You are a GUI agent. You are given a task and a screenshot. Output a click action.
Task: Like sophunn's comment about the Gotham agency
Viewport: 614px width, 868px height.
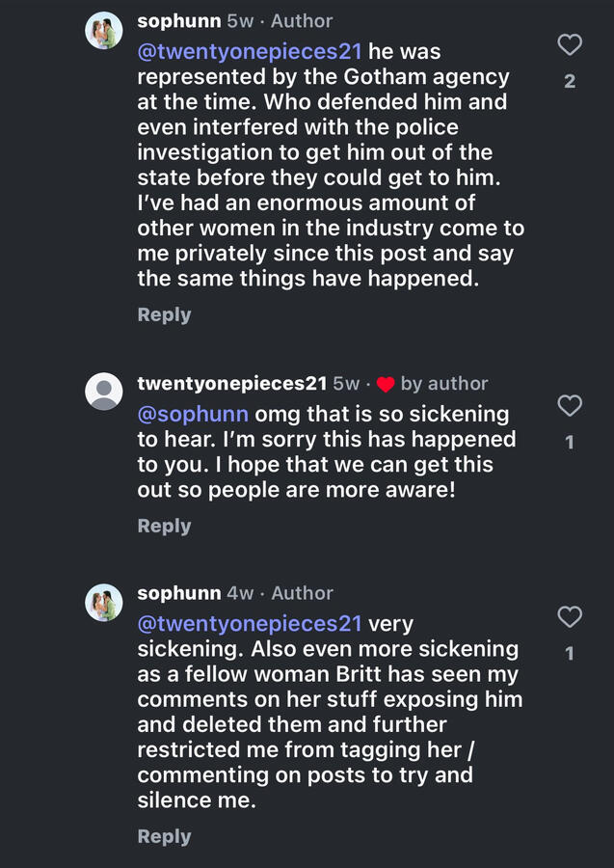click(x=570, y=44)
